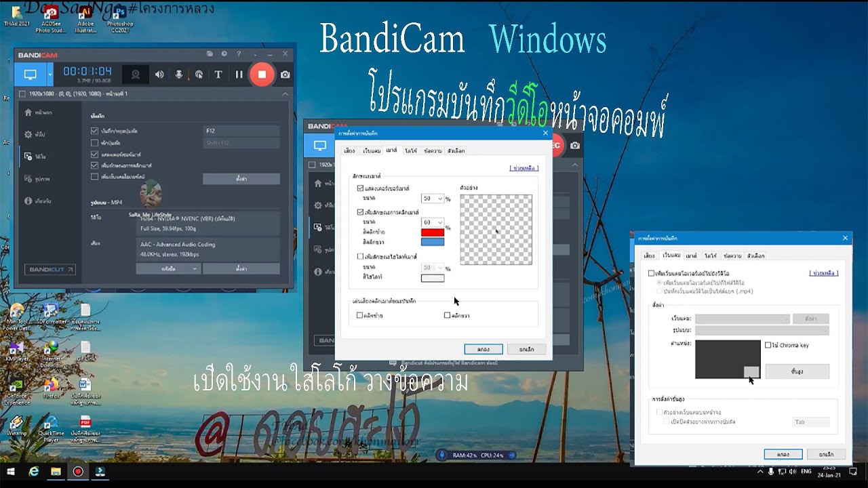Image resolution: width=868 pixels, height=488 pixels.
Task: Check right-click sound option in mouse dialog
Action: [447, 315]
